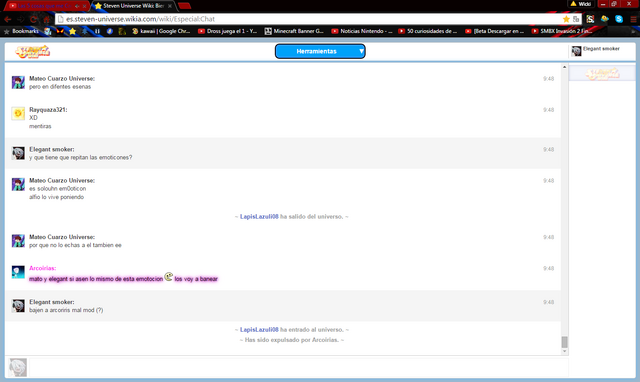Reload the page
Image resolution: width=640 pixels, height=382 pixels.
(x=33, y=19)
